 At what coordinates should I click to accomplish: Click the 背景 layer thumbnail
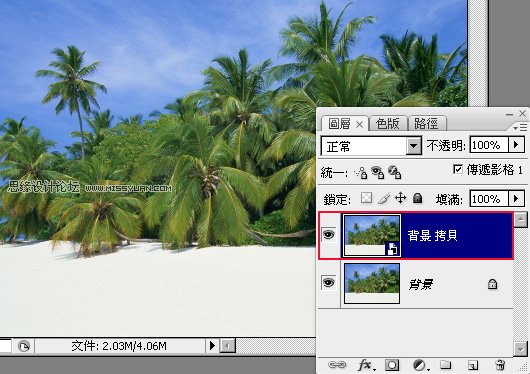click(x=372, y=283)
